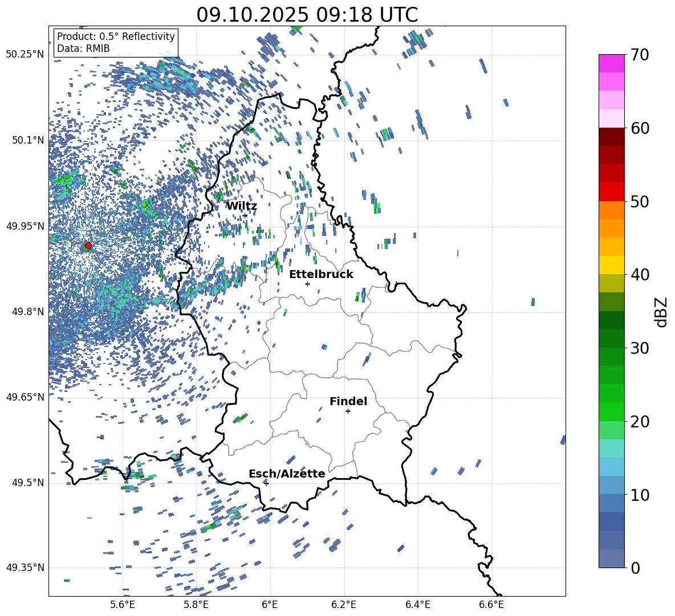Pick the bright red 50 dBZ colorbar segment
675x616 pixels.
point(612,191)
